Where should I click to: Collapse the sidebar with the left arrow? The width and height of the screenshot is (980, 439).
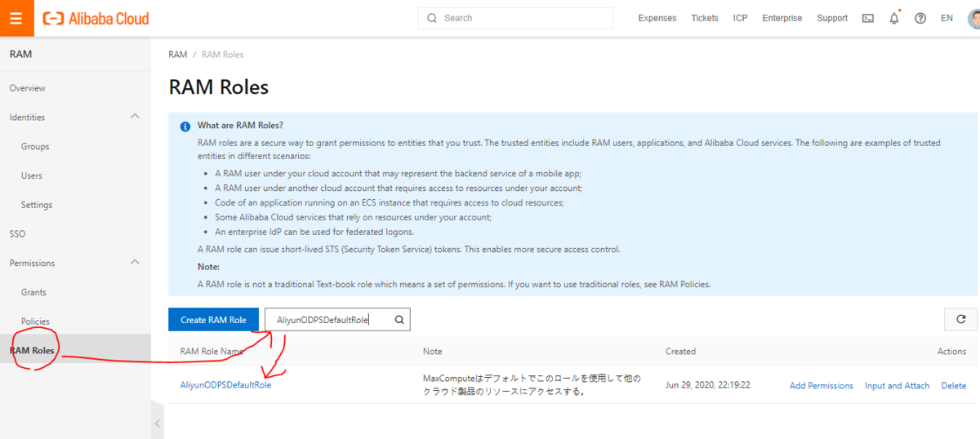pos(158,423)
